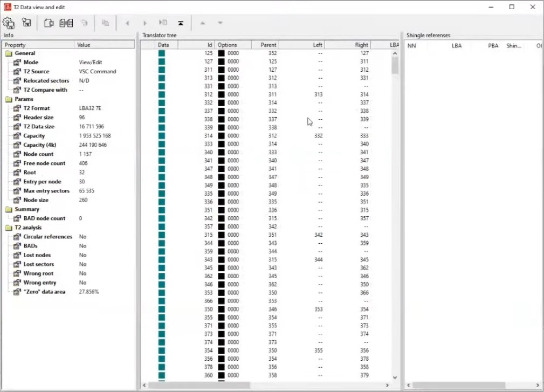544x392 pixels.
Task: Select the Entry per node property
Action: click(68, 181)
